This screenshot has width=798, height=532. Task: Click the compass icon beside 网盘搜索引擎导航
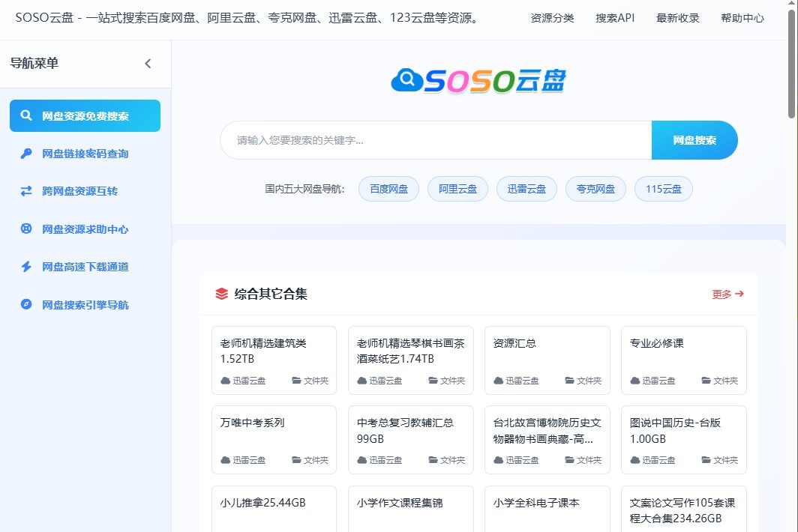click(x=26, y=304)
